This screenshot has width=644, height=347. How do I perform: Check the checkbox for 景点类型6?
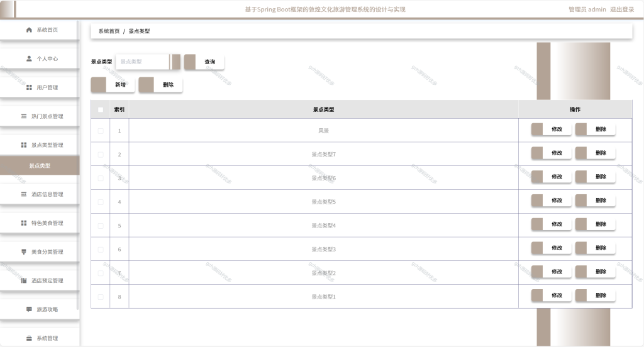(x=101, y=179)
